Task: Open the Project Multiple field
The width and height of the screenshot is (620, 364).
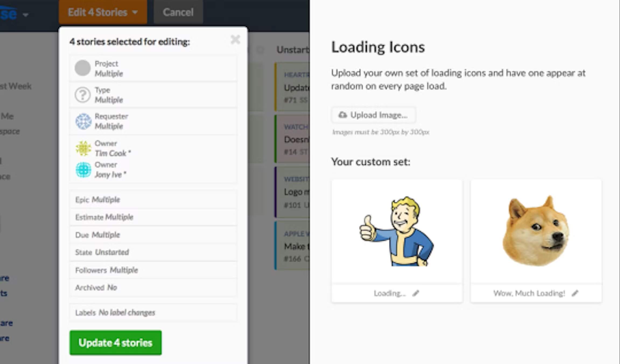Action: [x=153, y=68]
